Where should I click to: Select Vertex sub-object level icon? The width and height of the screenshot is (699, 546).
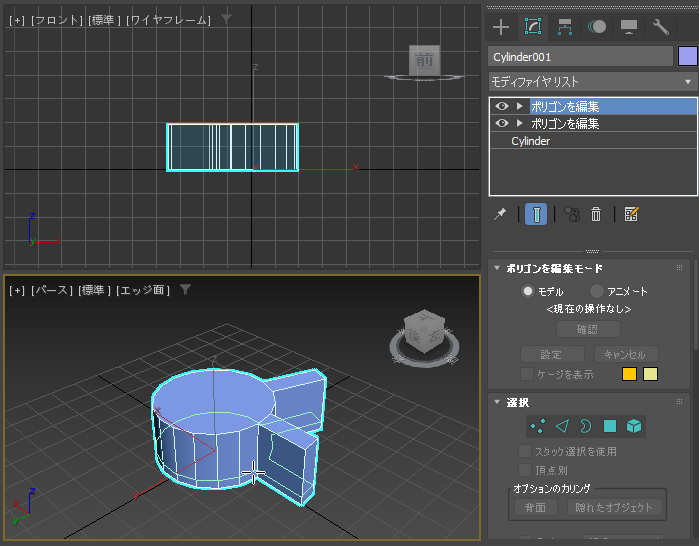click(x=538, y=427)
